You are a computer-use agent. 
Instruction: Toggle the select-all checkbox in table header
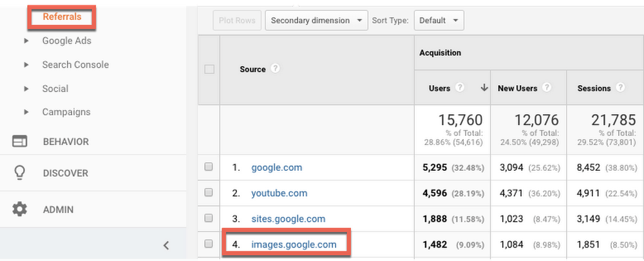(209, 70)
